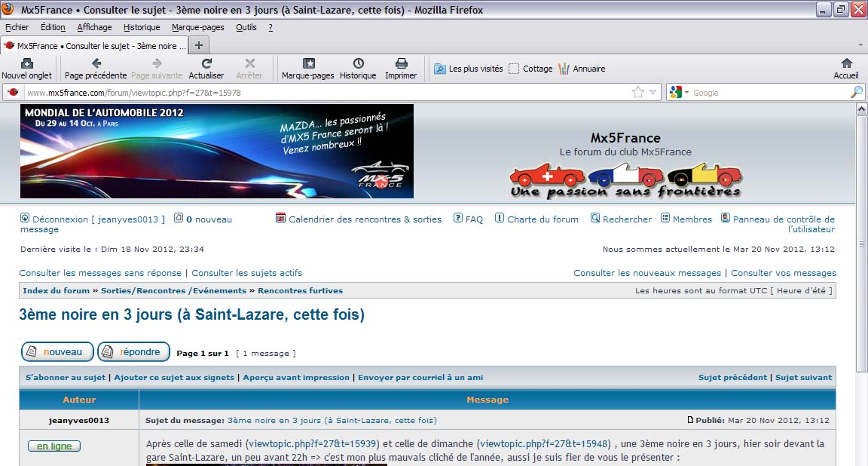Screen dimensions: 868x466
Task: Click scrollbar up arrow
Action: pos(861,109)
